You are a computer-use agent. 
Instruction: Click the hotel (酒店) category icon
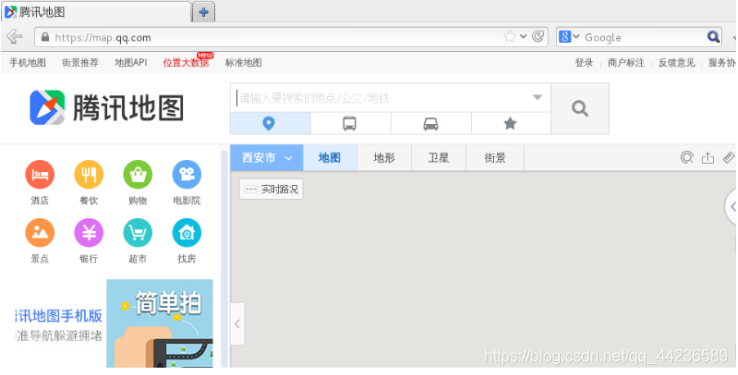tap(40, 175)
